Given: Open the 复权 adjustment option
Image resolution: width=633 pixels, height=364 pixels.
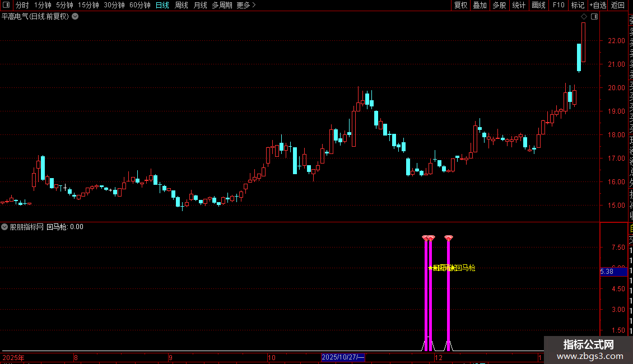Looking at the screenshot, I should tap(460, 5).
